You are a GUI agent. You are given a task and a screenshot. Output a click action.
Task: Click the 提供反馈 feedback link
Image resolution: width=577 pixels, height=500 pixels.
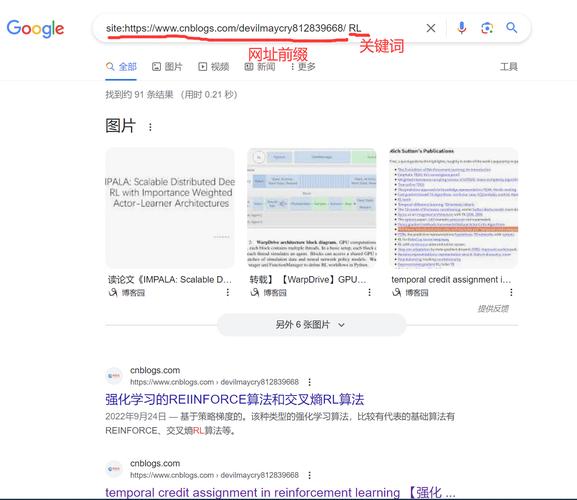click(x=493, y=309)
